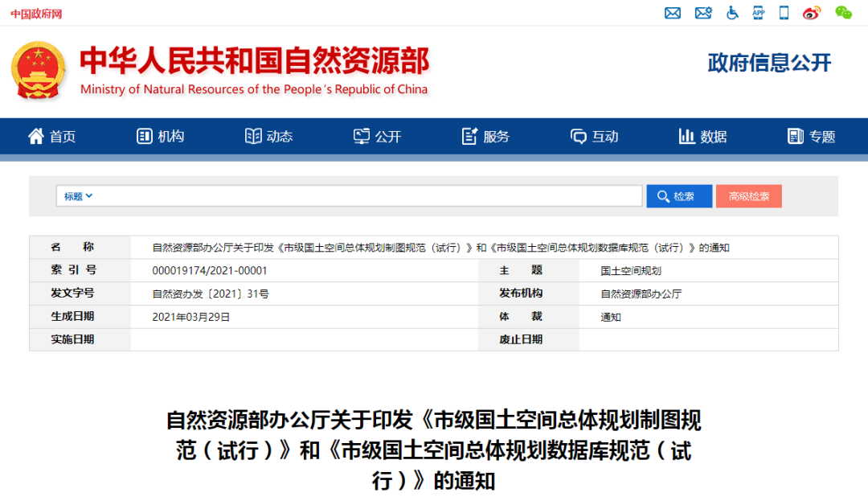Click the 索引号 label
This screenshot has height=501, width=868.
[x=73, y=269]
